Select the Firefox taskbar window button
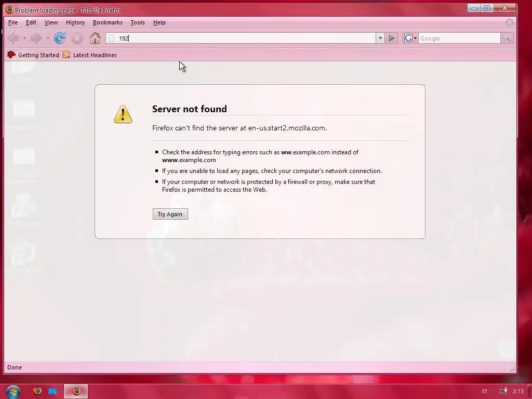The image size is (532, 399). [x=76, y=391]
